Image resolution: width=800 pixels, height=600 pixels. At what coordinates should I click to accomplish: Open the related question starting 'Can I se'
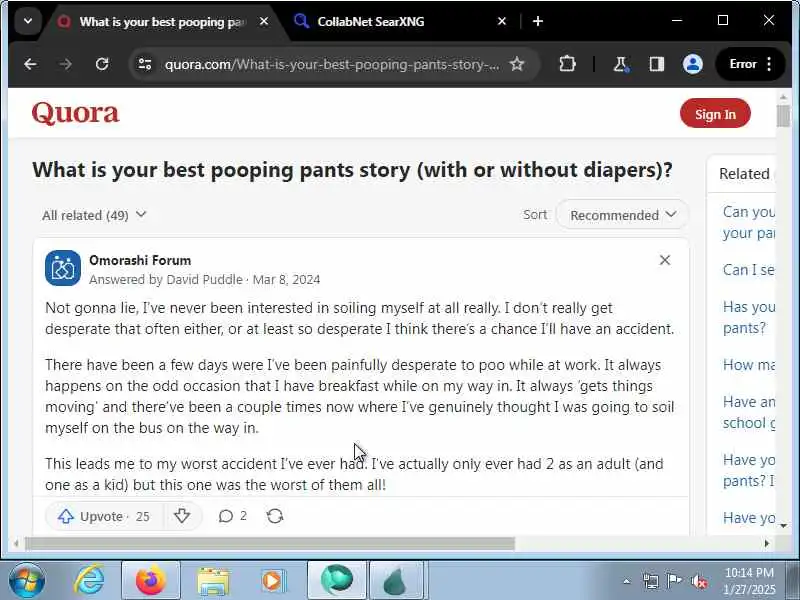click(x=748, y=270)
